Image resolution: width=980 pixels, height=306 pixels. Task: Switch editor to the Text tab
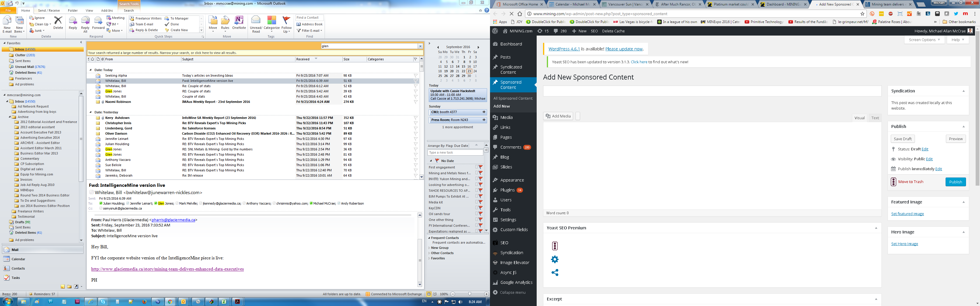tap(875, 118)
